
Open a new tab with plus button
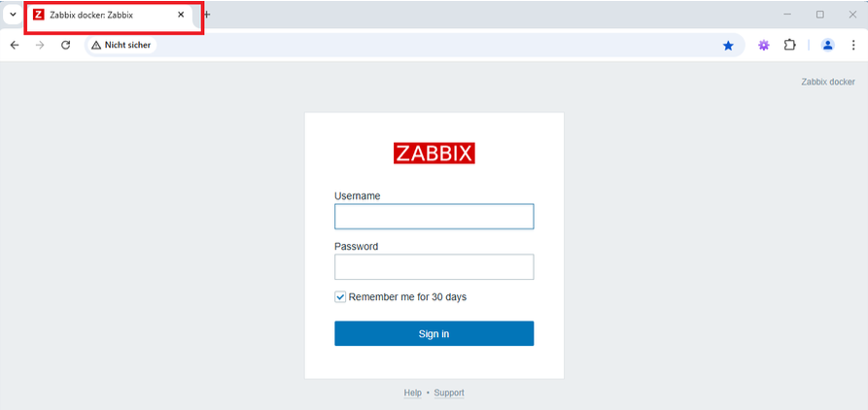tap(207, 15)
